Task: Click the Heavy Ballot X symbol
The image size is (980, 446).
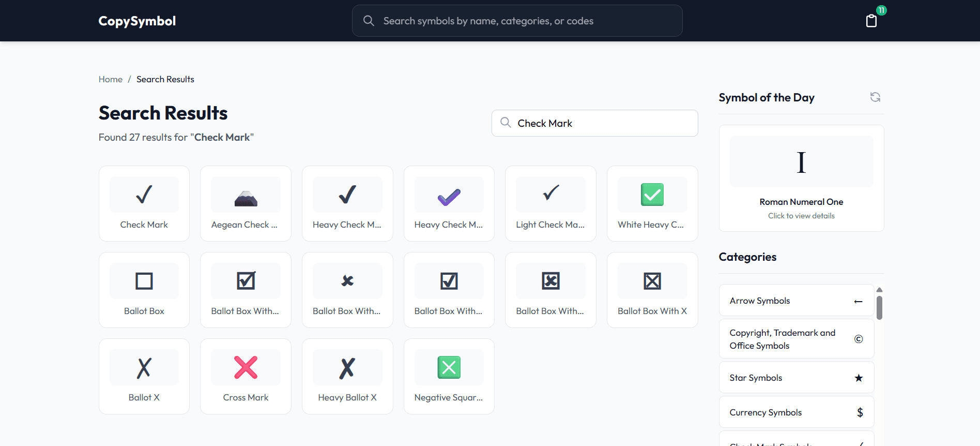Action: pyautogui.click(x=347, y=376)
